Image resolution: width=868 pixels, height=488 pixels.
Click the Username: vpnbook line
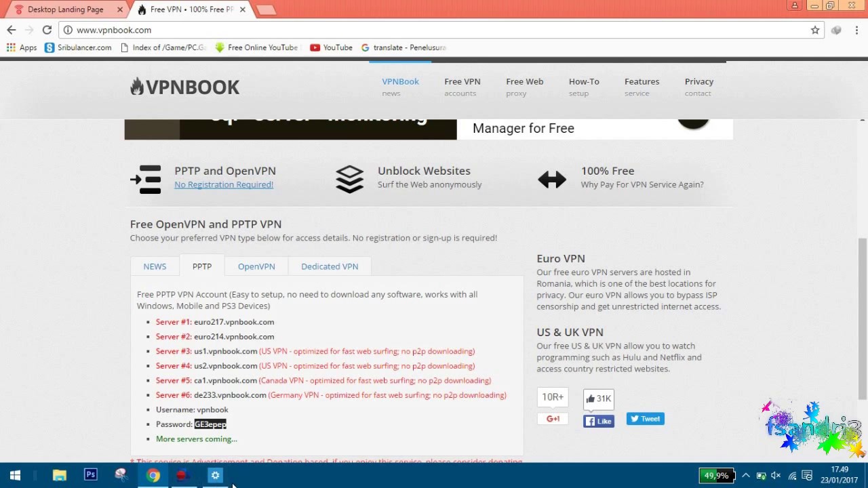[x=192, y=409]
